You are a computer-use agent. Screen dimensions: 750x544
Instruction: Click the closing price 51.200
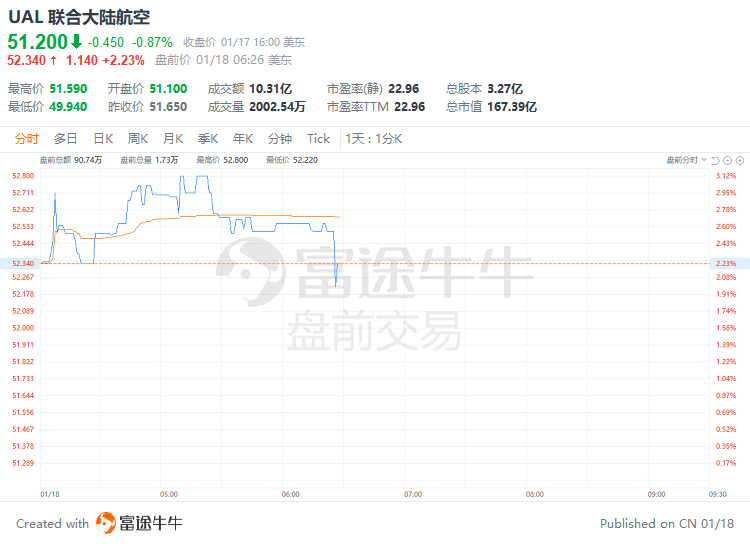38,42
